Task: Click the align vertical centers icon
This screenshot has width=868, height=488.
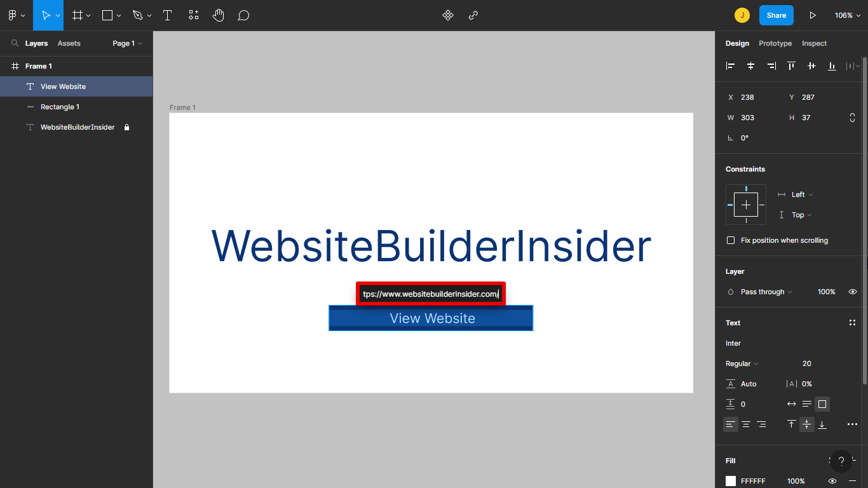Action: point(811,65)
